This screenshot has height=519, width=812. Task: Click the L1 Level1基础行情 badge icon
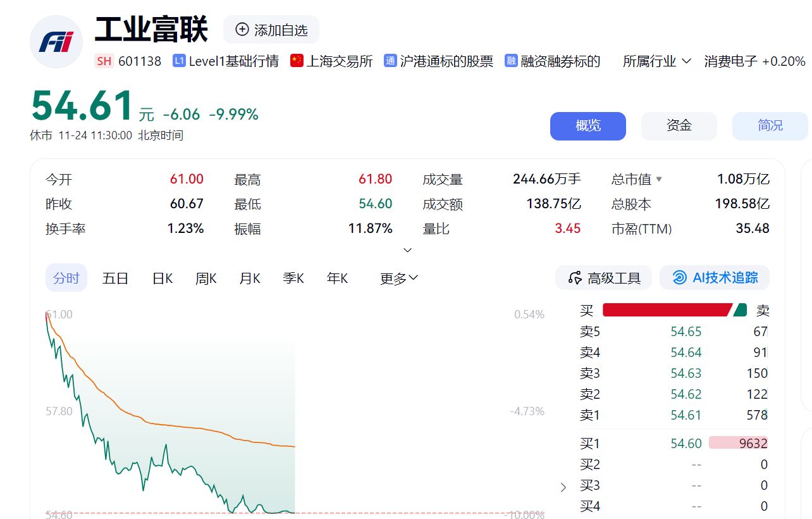click(x=179, y=61)
